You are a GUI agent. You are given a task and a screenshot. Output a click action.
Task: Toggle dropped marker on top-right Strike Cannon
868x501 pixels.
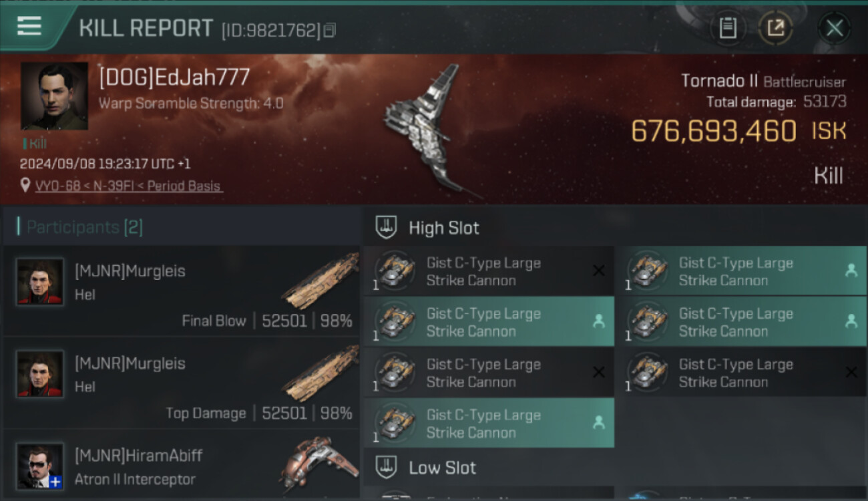click(x=851, y=271)
